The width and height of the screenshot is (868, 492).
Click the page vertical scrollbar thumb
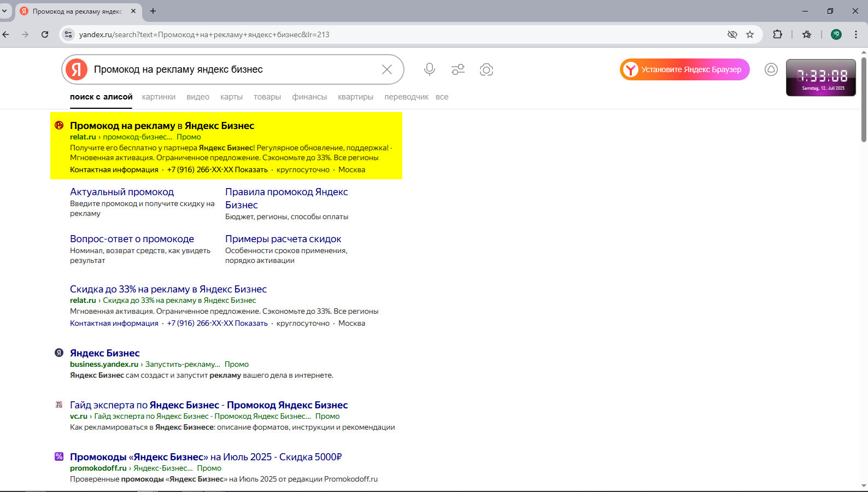[864, 100]
